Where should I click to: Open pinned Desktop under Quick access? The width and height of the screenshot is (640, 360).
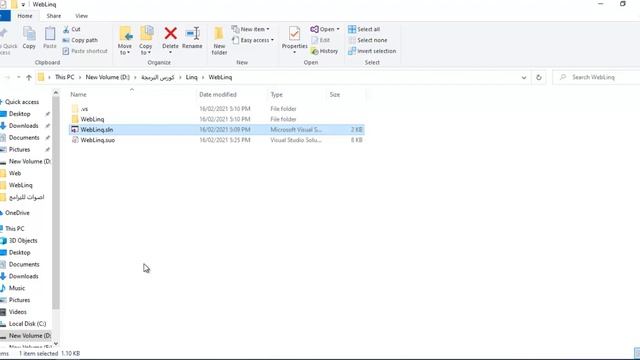[20, 114]
